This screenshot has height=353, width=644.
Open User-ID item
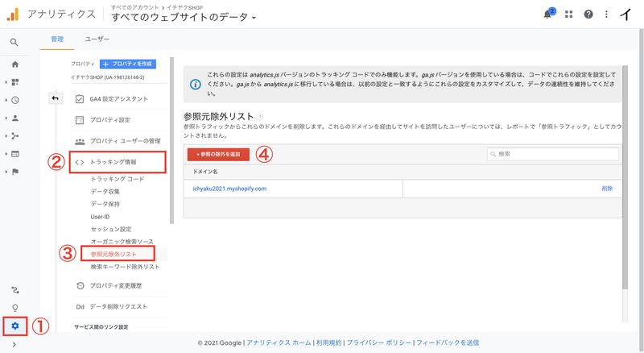point(100,217)
